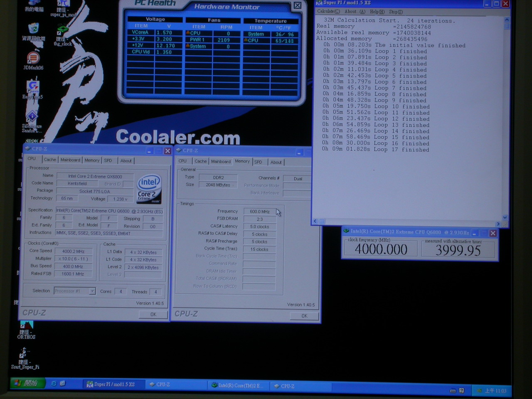Click the CPU-Z Bus Speed 400.0 MHz value
Image resolution: width=532 pixels, height=399 pixels.
point(74,266)
